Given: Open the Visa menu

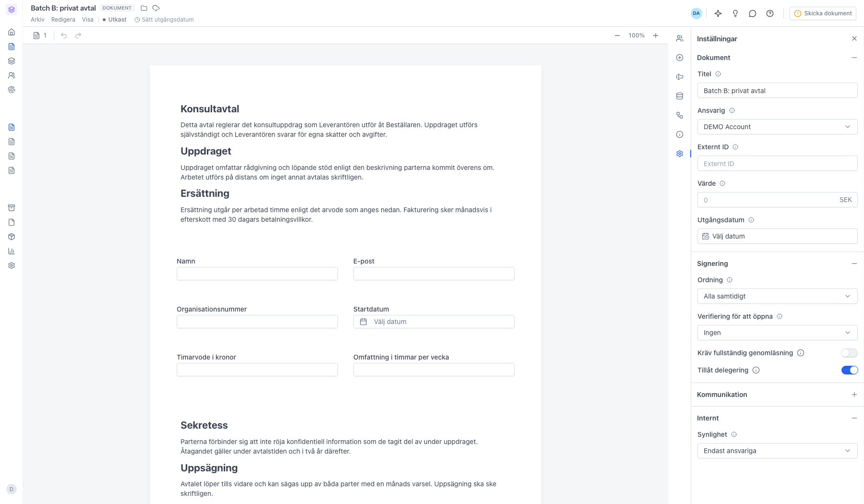Looking at the screenshot, I should 88,20.
